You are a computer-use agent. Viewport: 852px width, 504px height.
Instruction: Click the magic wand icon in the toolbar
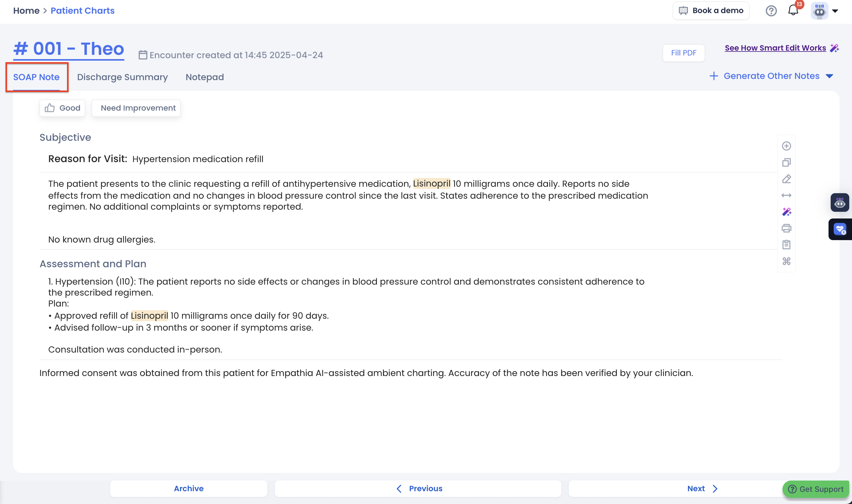click(x=786, y=212)
